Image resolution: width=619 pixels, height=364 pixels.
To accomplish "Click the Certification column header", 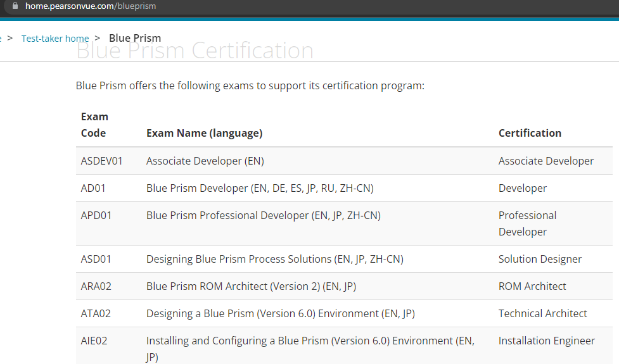I will click(530, 133).
